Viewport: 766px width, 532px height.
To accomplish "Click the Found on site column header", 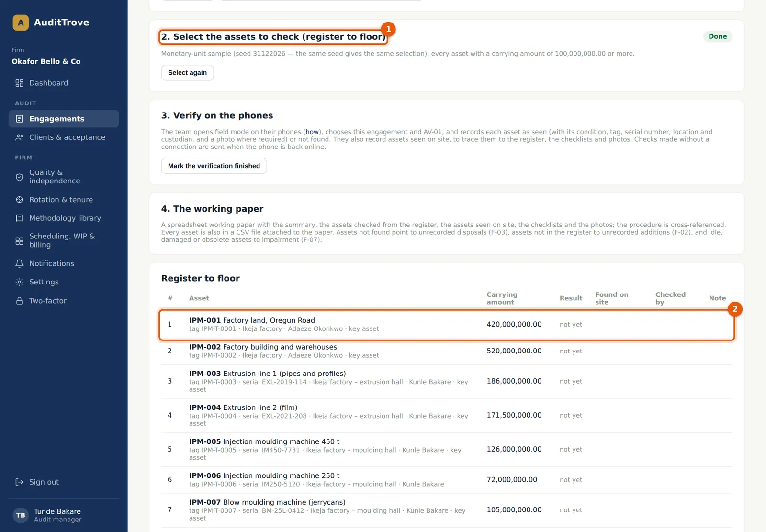I will (611, 298).
